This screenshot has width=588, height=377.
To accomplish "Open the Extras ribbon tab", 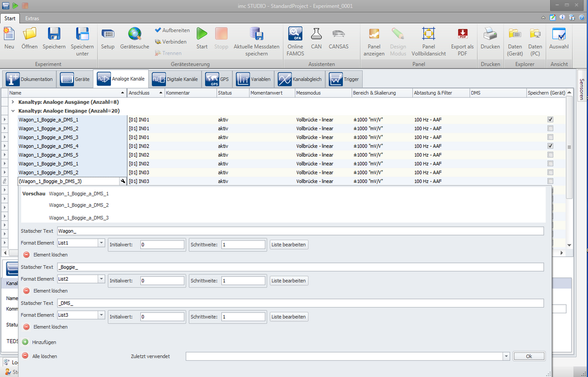I will tap(32, 18).
